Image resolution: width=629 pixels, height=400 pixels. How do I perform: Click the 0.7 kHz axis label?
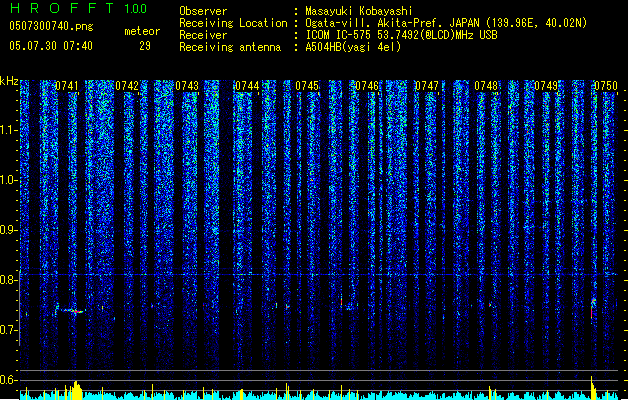(x=9, y=330)
